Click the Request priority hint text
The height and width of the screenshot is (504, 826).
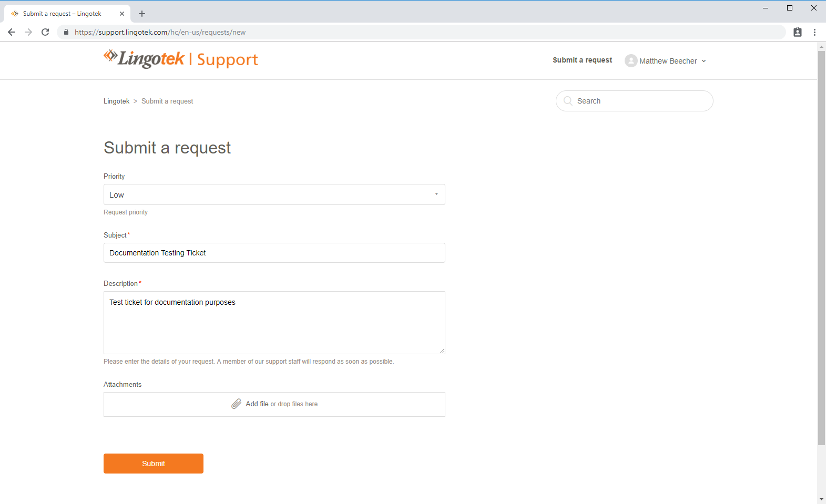(126, 212)
